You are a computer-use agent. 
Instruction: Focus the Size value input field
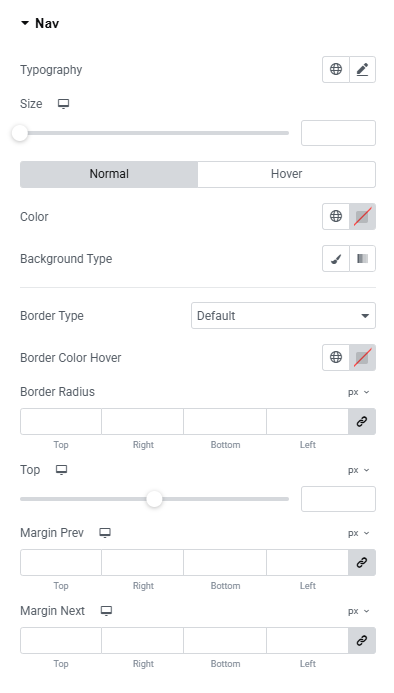pyautogui.click(x=338, y=133)
